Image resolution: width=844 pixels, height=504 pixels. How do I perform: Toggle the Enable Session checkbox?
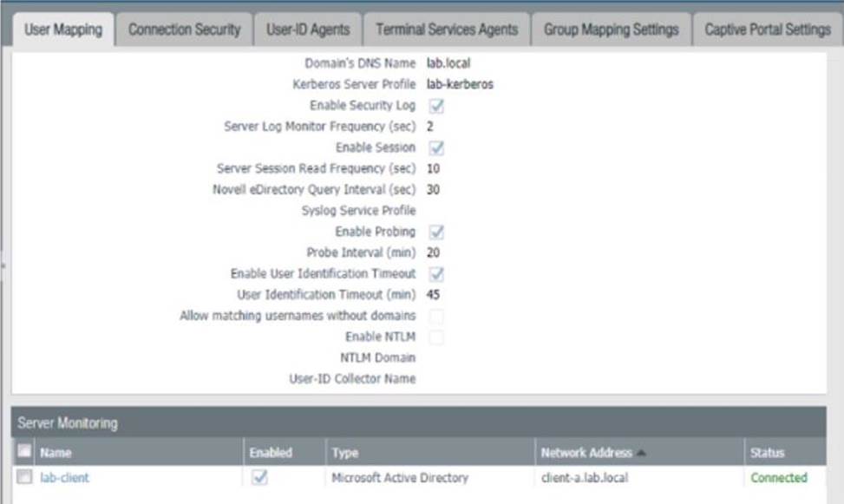pos(436,147)
